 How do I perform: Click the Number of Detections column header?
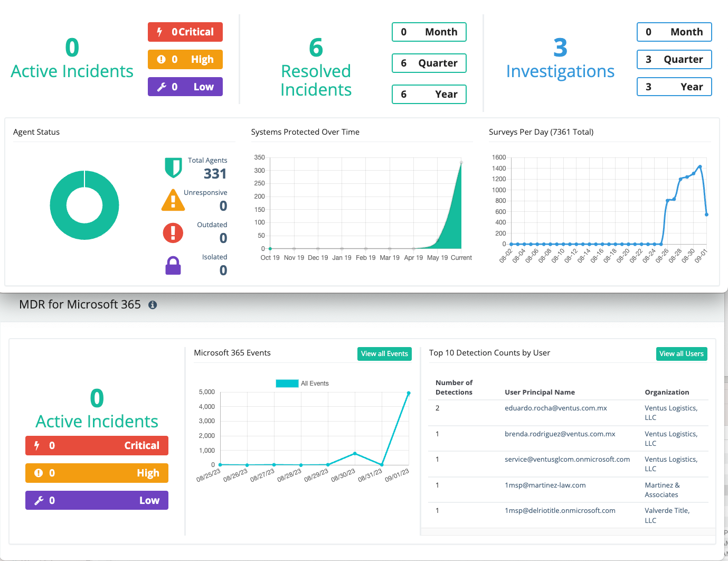tap(454, 387)
